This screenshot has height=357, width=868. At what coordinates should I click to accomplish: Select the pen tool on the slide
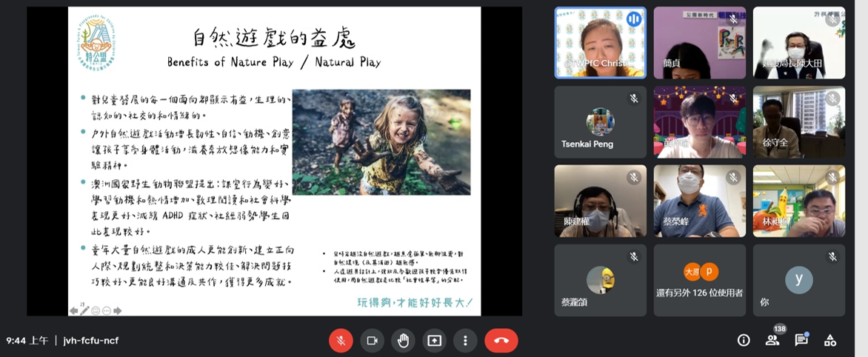pos(84,310)
